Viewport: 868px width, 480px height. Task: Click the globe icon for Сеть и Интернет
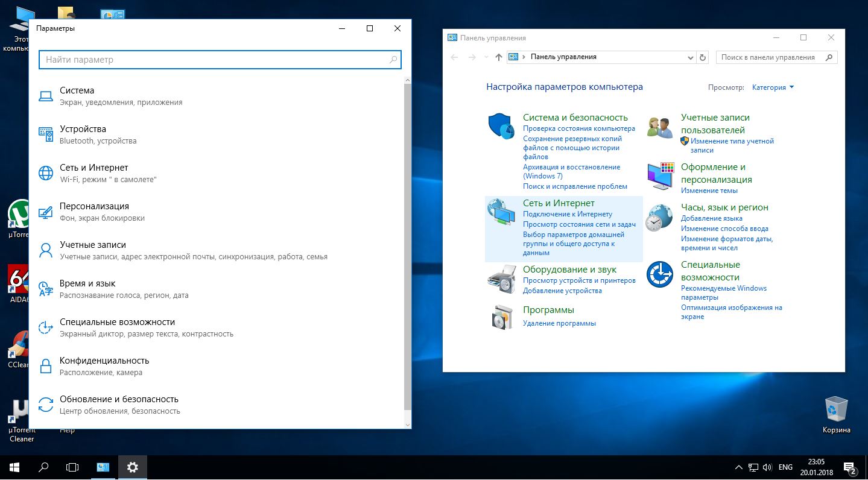click(46, 173)
